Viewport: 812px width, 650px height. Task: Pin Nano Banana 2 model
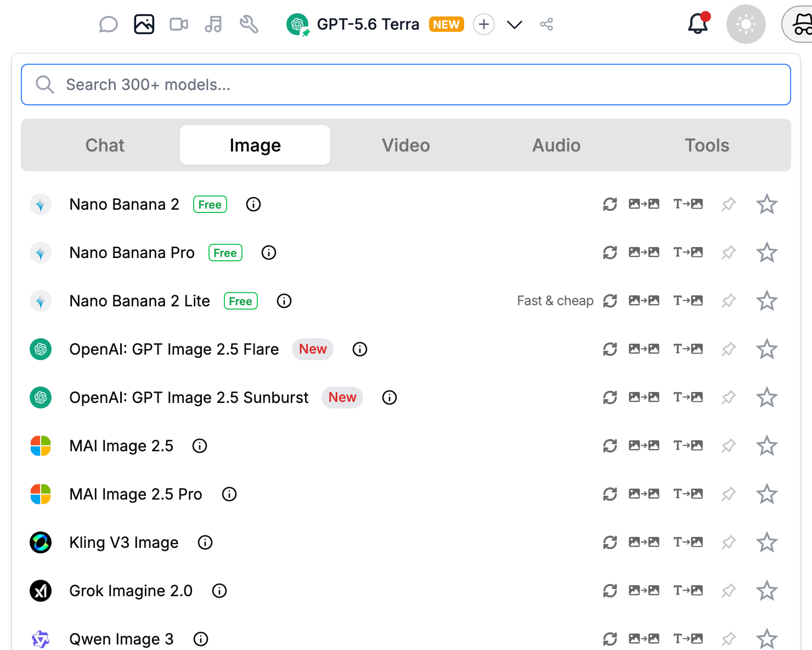coord(729,204)
